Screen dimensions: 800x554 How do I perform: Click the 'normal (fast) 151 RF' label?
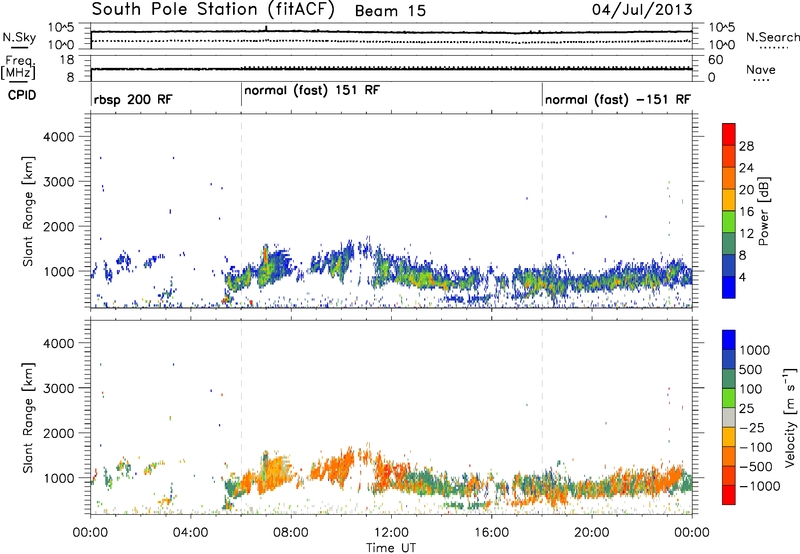(x=312, y=91)
